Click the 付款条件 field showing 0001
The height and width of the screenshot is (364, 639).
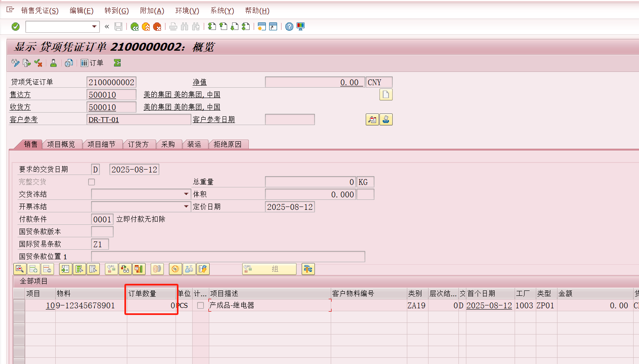point(102,219)
